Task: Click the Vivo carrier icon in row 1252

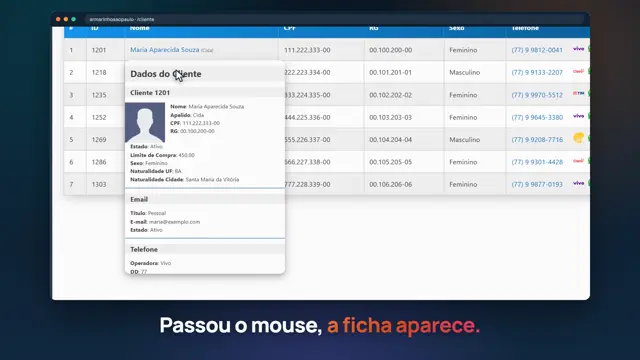Action: click(x=578, y=116)
